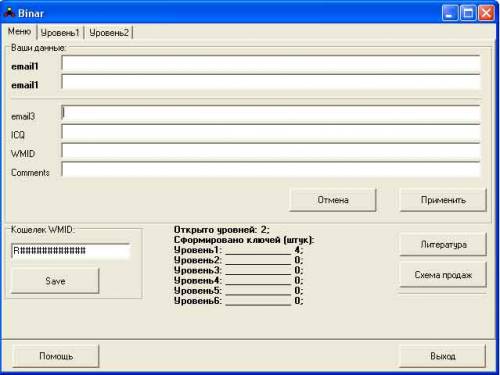Click the ICQ input field

(271, 132)
